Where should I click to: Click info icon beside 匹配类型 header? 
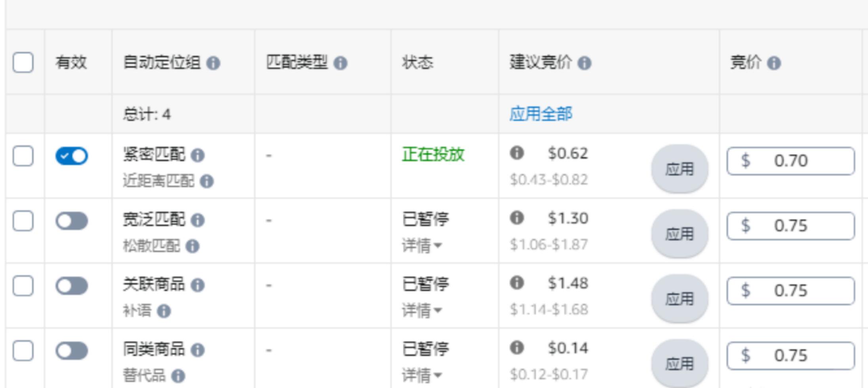click(340, 63)
